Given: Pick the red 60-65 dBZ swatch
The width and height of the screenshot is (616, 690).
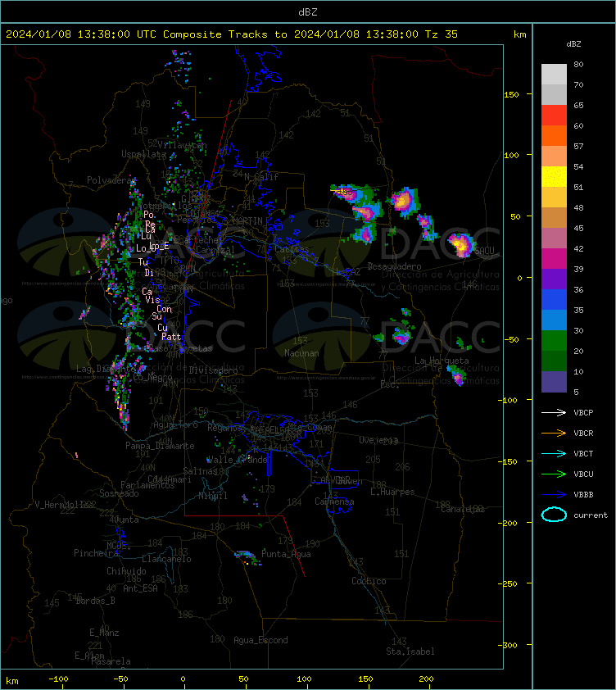Looking at the screenshot, I should coord(554,116).
